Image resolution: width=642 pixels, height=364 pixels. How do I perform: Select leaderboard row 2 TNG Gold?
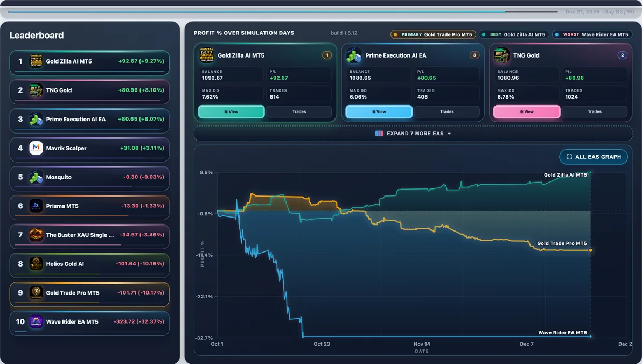click(x=89, y=92)
